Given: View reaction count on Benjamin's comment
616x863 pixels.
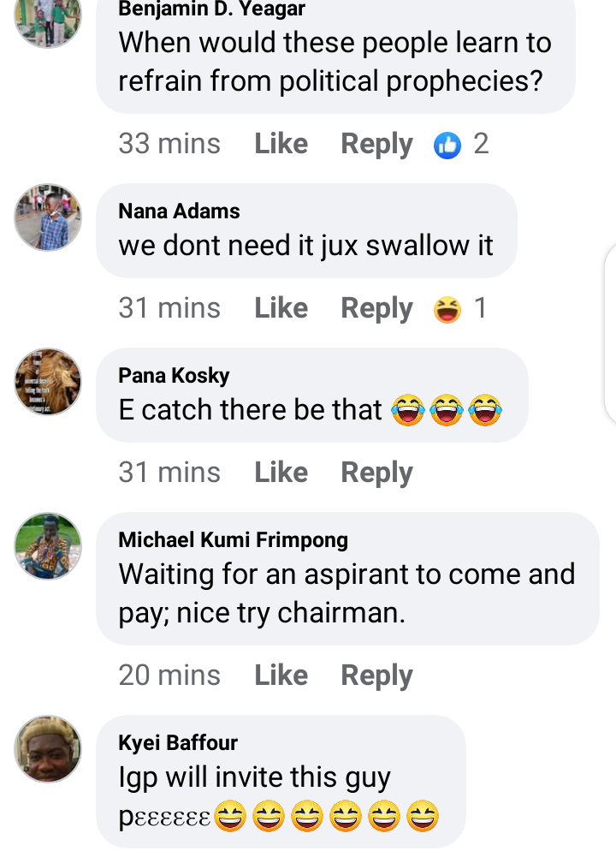Looking at the screenshot, I should click(481, 144).
